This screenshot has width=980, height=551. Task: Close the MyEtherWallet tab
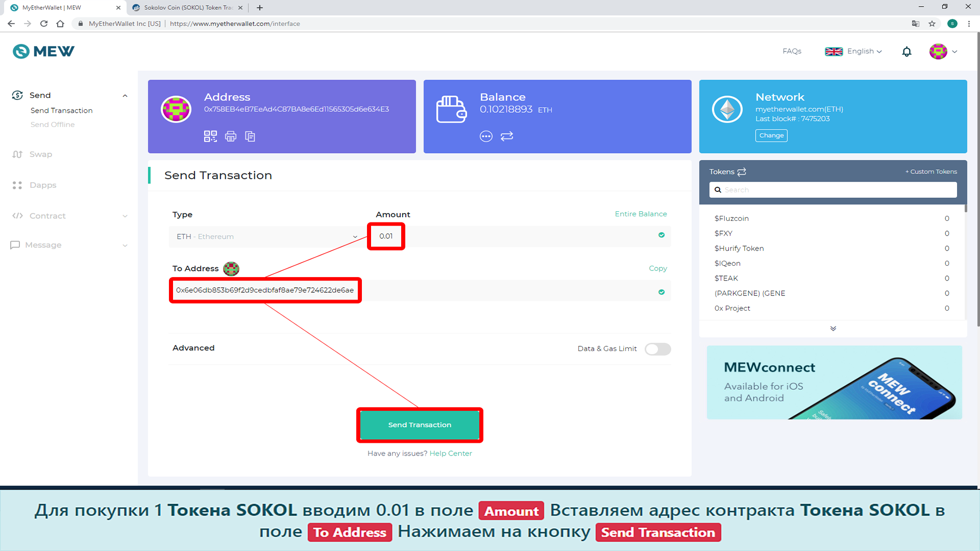(x=118, y=8)
